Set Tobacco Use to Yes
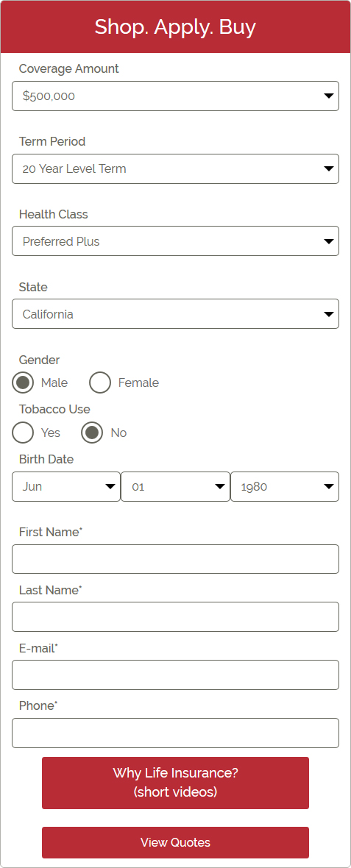 [x=23, y=433]
